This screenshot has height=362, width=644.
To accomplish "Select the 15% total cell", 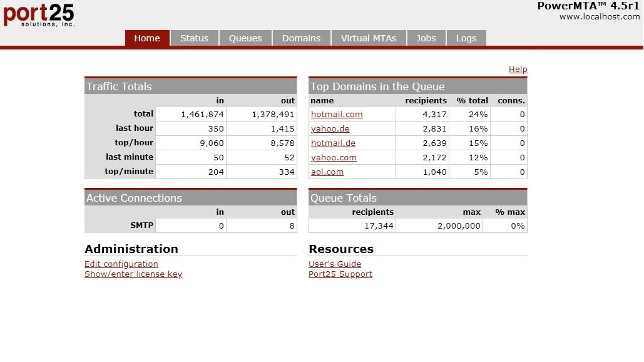I will 470,143.
